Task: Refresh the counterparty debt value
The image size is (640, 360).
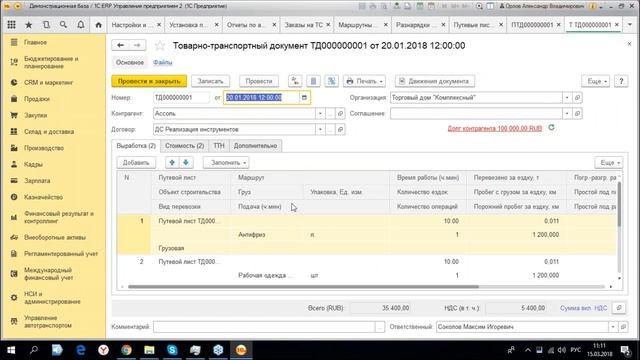Action: [551, 128]
